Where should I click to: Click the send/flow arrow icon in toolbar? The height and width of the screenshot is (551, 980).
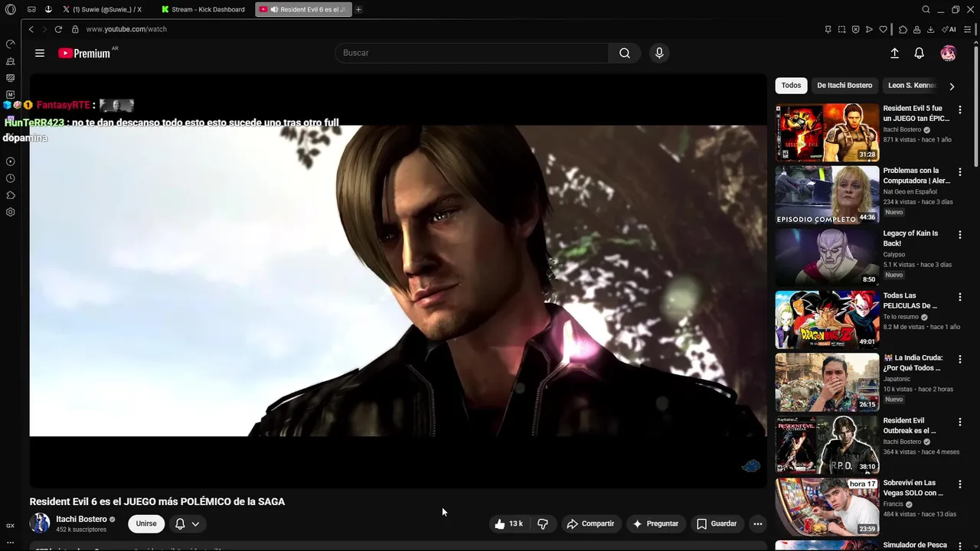869,29
